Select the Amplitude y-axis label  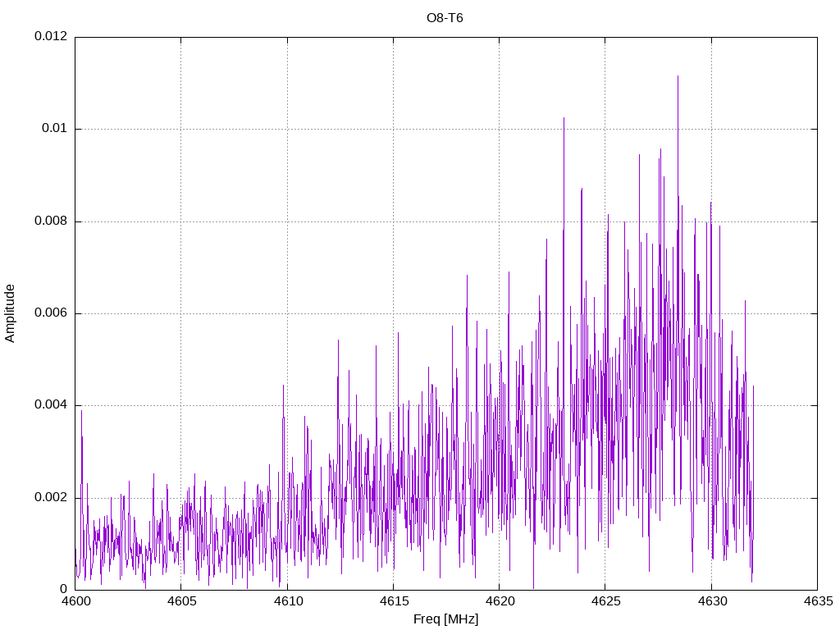point(10,313)
